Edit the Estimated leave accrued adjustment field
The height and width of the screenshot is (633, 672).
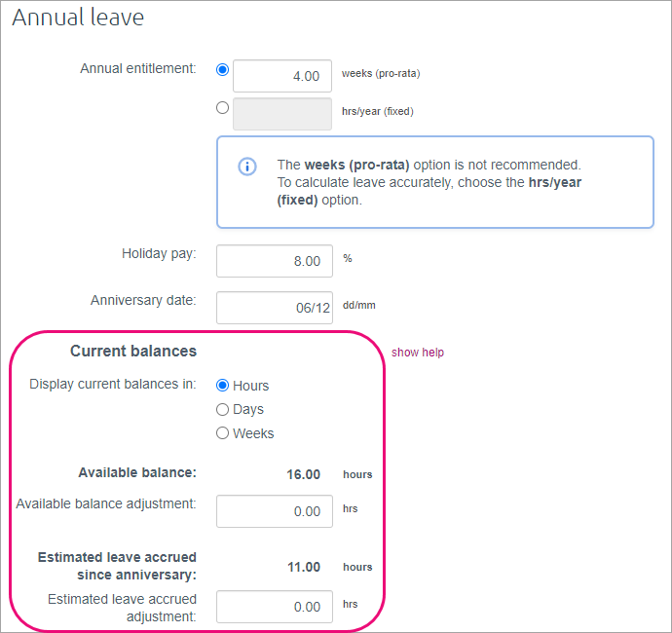[x=275, y=607]
